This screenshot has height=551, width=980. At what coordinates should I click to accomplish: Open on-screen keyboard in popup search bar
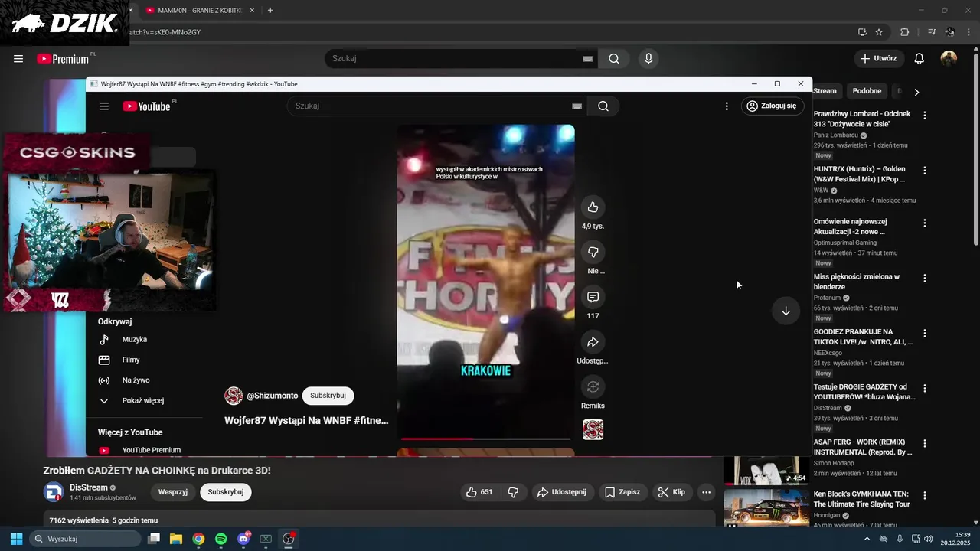pos(577,106)
